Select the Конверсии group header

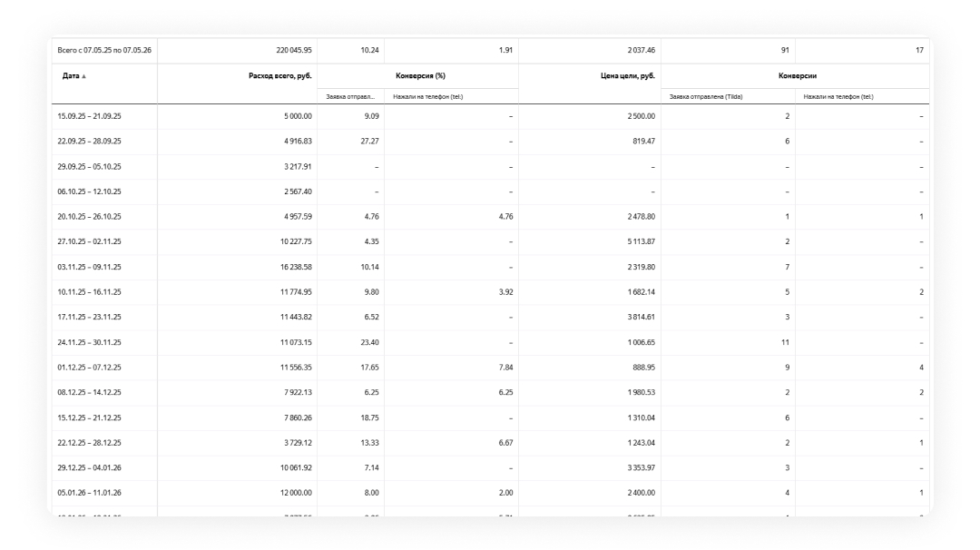pos(798,75)
